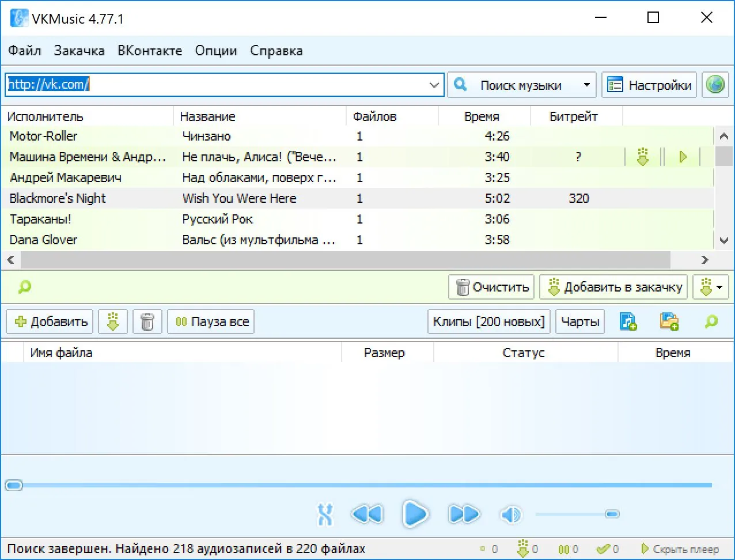
Task: Play the Машина Времени track via row arrow
Action: [x=683, y=157]
